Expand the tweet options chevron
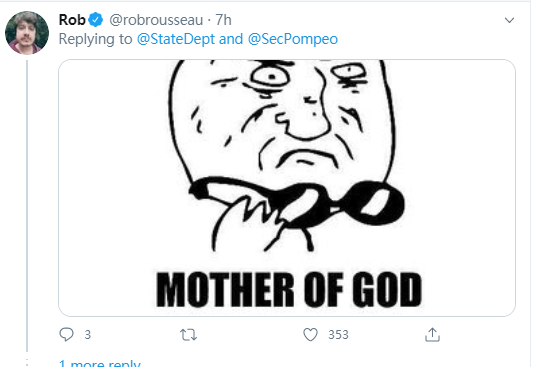Viewport: 546px width, 367px height. 509,20
